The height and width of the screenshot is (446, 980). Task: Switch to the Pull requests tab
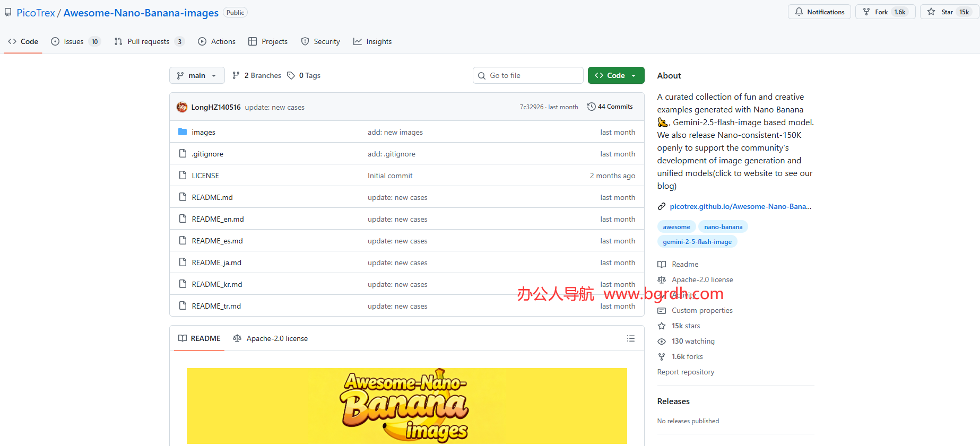coord(149,41)
